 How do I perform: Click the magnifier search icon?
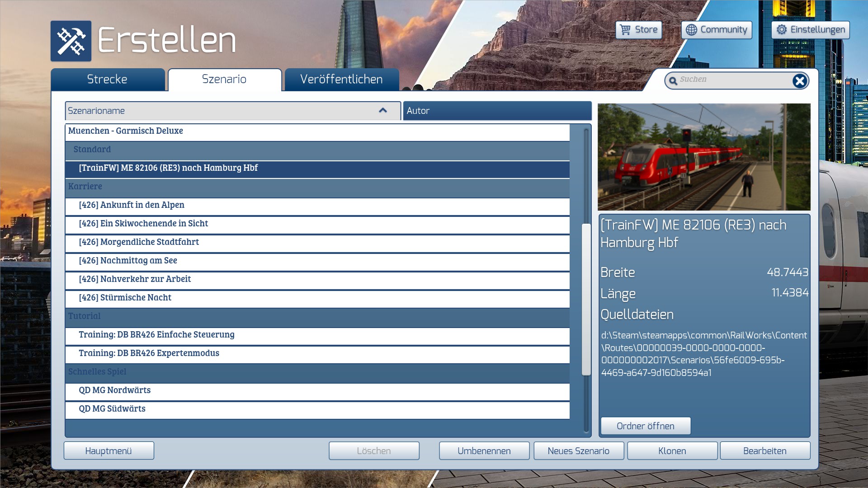click(673, 81)
